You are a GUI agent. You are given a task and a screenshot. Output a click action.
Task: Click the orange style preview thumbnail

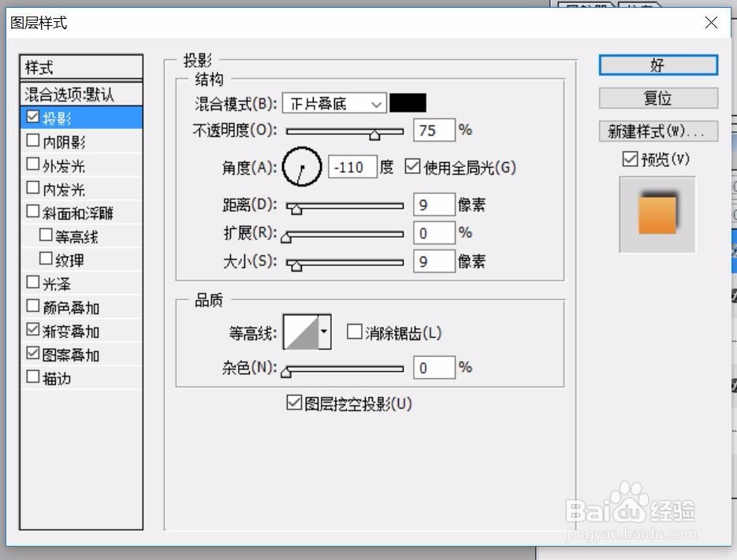[657, 213]
